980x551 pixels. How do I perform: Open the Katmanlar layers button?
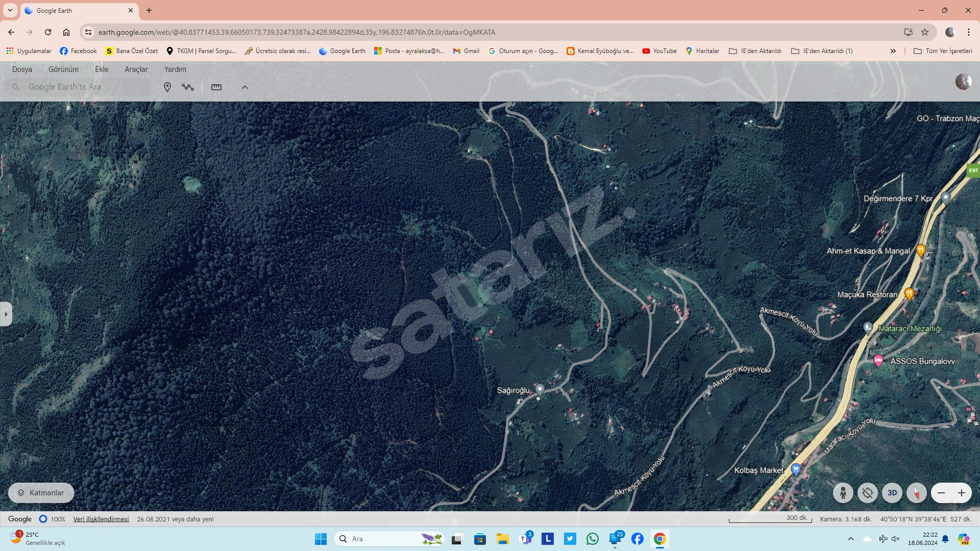coord(41,493)
